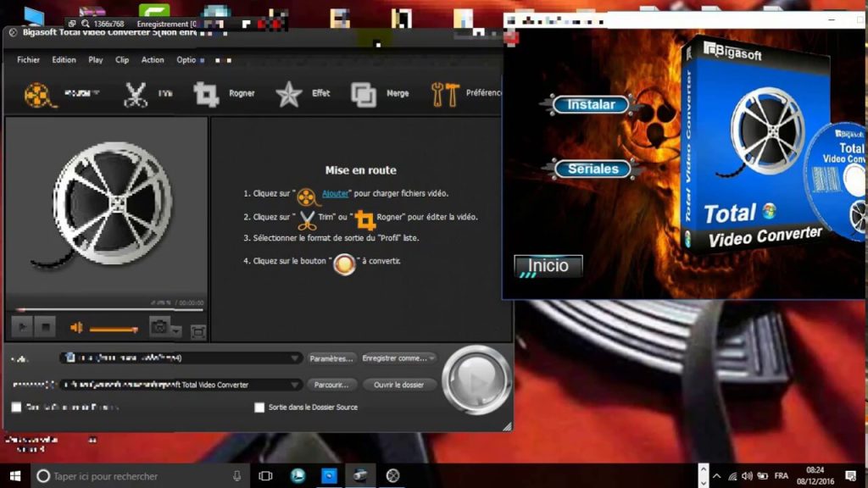Click the film reel icon to add videos

[36, 93]
